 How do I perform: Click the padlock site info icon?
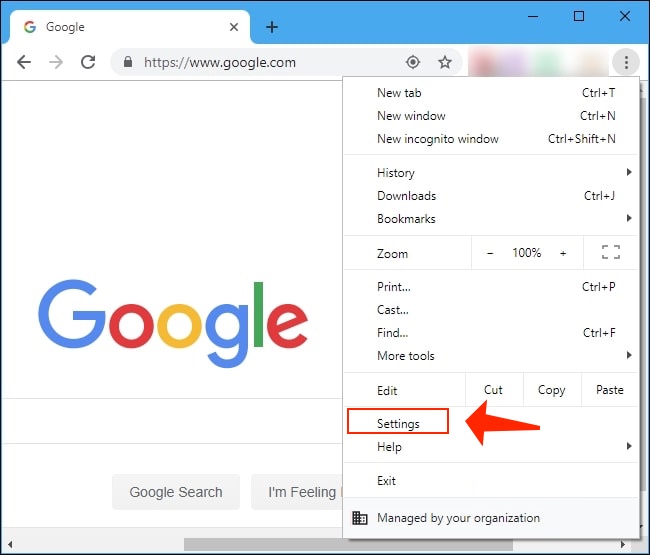pos(128,62)
